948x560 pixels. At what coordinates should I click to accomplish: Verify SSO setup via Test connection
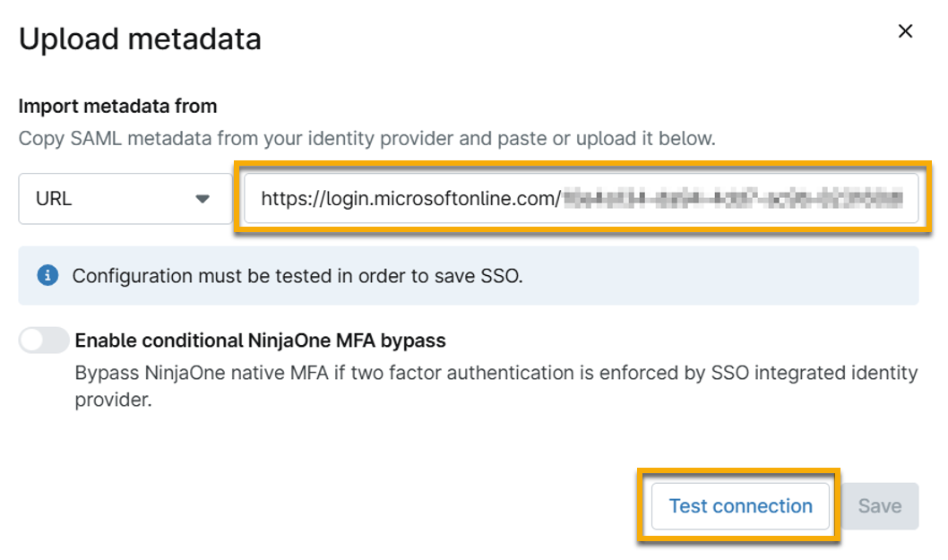click(740, 506)
